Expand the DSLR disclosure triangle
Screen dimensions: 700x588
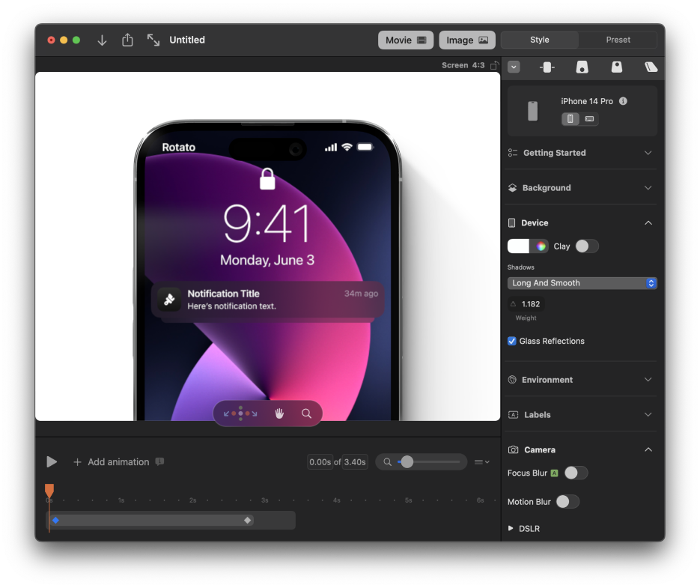[x=511, y=528]
